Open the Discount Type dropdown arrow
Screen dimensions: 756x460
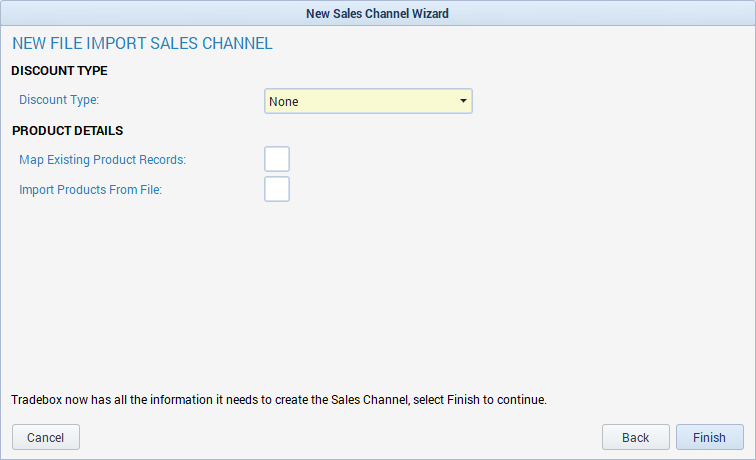click(463, 101)
